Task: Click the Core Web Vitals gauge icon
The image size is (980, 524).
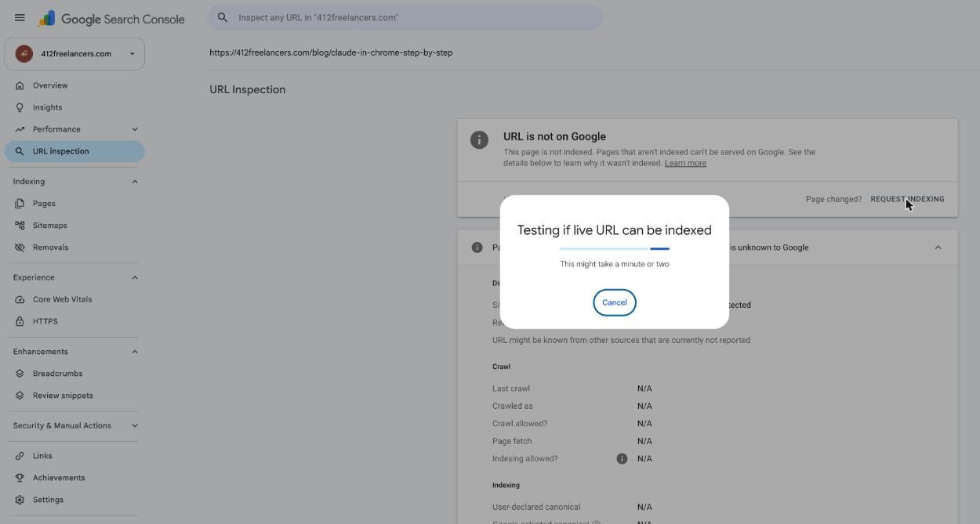Action: 20,299
